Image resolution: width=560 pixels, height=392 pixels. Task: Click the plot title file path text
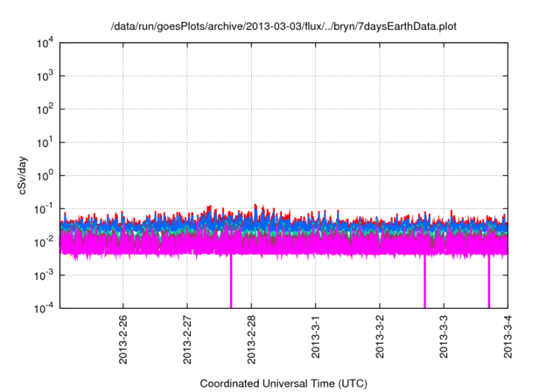[x=283, y=26]
